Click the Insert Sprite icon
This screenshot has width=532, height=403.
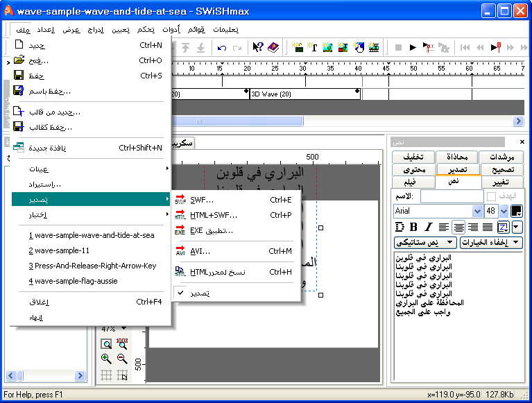click(343, 47)
